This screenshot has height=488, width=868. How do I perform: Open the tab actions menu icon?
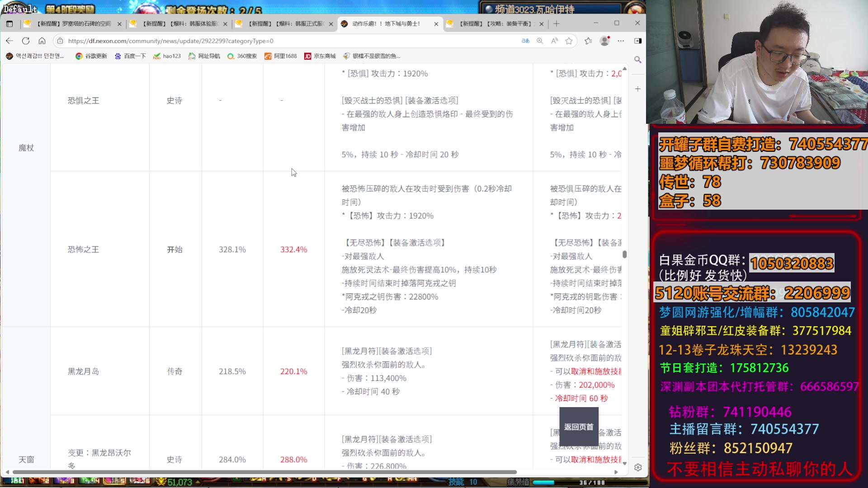[9, 23]
